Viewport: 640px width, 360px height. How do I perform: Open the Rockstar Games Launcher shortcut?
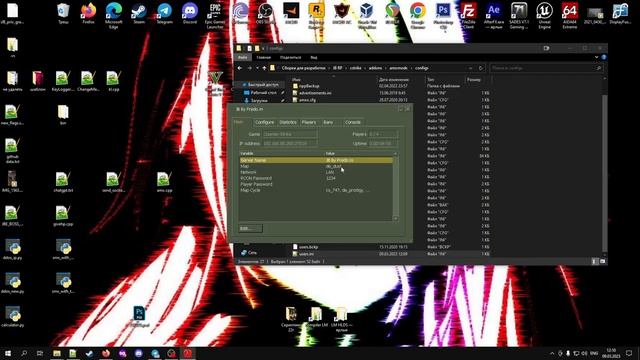pyautogui.click(x=316, y=16)
